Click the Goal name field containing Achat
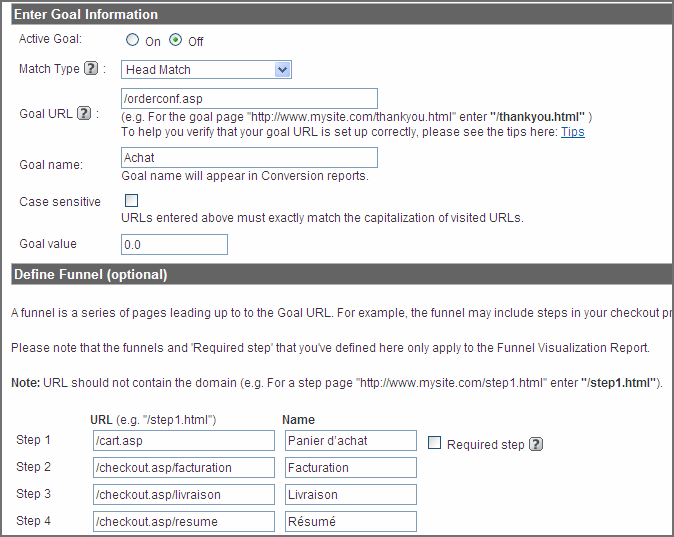This screenshot has height=537, width=674. click(x=248, y=158)
